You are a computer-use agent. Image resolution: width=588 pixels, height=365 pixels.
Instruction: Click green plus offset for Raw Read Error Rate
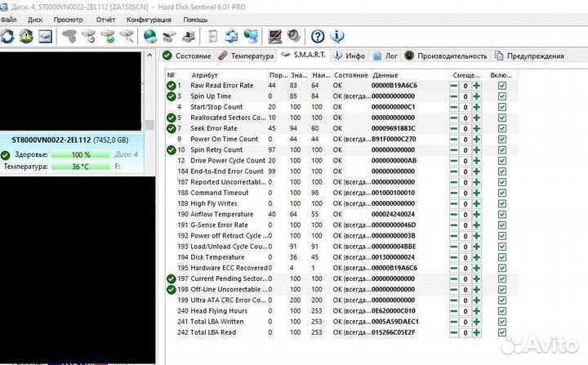click(x=477, y=86)
